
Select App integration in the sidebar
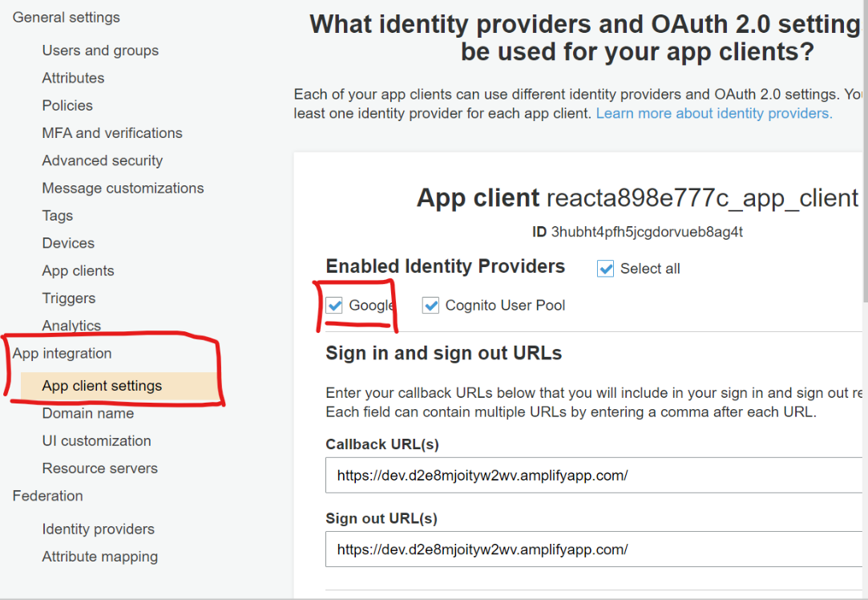[x=62, y=354]
